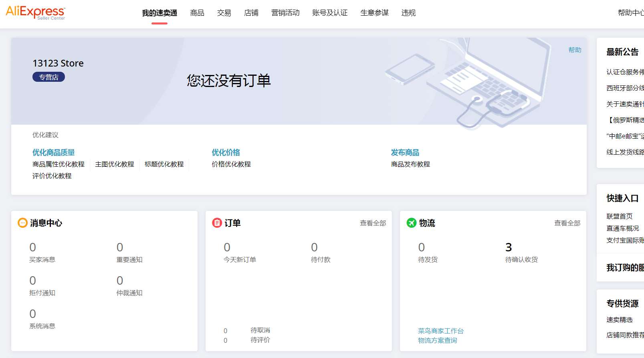Image resolution: width=644 pixels, height=358 pixels.
Task: Open the 优化商品质量 link
Action: click(54, 152)
